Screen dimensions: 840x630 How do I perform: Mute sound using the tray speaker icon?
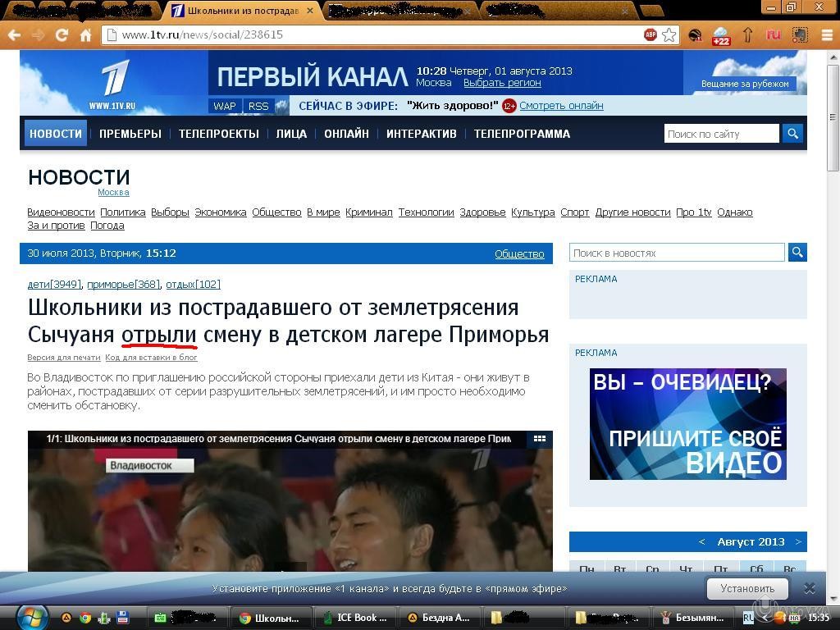coord(765,618)
